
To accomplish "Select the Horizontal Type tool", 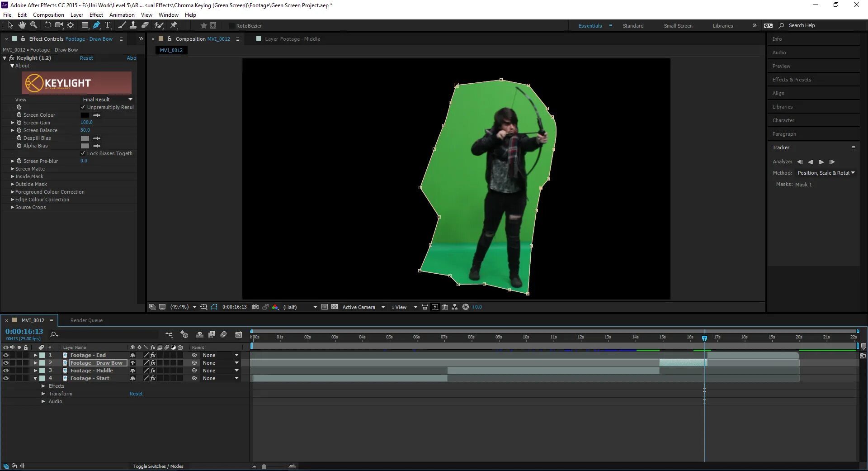I will click(x=108, y=25).
